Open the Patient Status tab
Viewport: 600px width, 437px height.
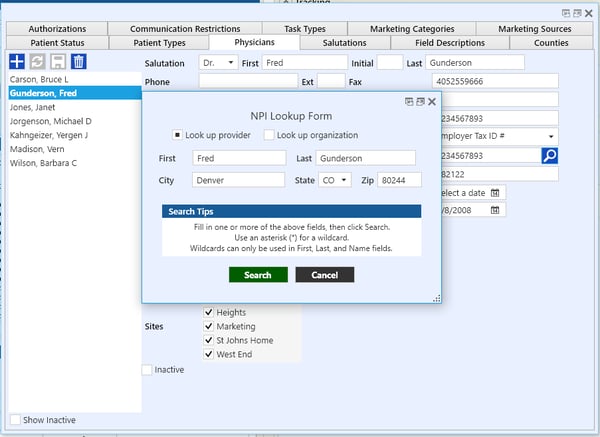pos(57,42)
